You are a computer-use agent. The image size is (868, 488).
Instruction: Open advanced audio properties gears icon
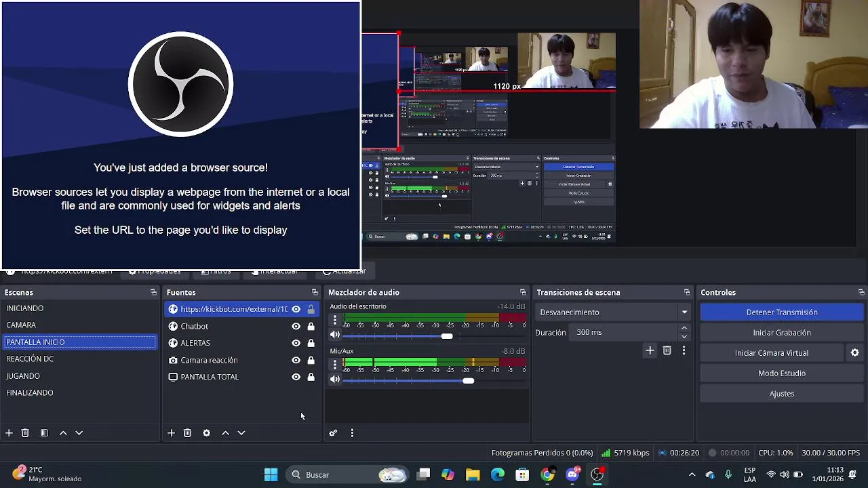pyautogui.click(x=333, y=433)
